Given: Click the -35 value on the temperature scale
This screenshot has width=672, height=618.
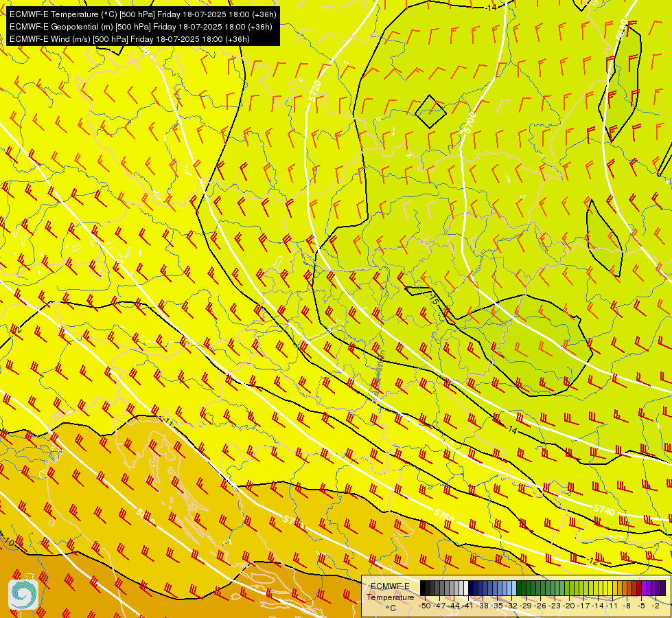Looking at the screenshot, I should [x=497, y=606].
